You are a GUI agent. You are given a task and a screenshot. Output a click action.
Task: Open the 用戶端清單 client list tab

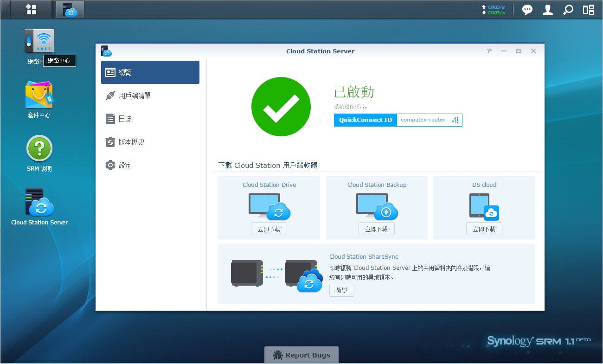click(150, 96)
